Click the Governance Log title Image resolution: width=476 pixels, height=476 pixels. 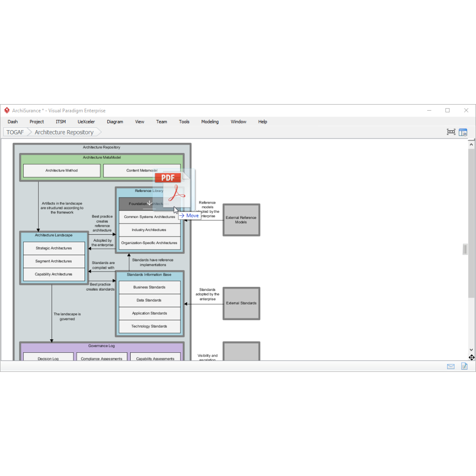point(102,346)
